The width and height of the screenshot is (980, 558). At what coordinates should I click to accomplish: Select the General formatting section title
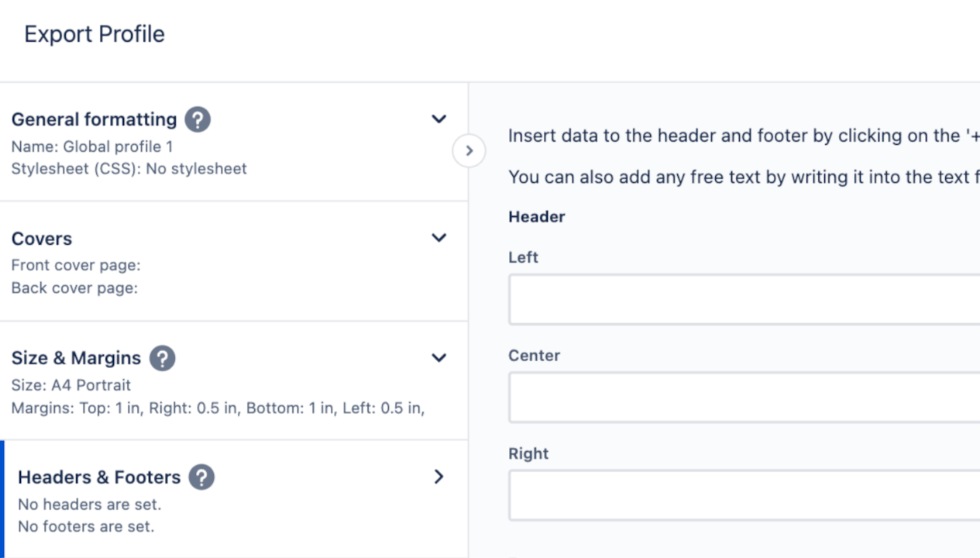coord(94,119)
